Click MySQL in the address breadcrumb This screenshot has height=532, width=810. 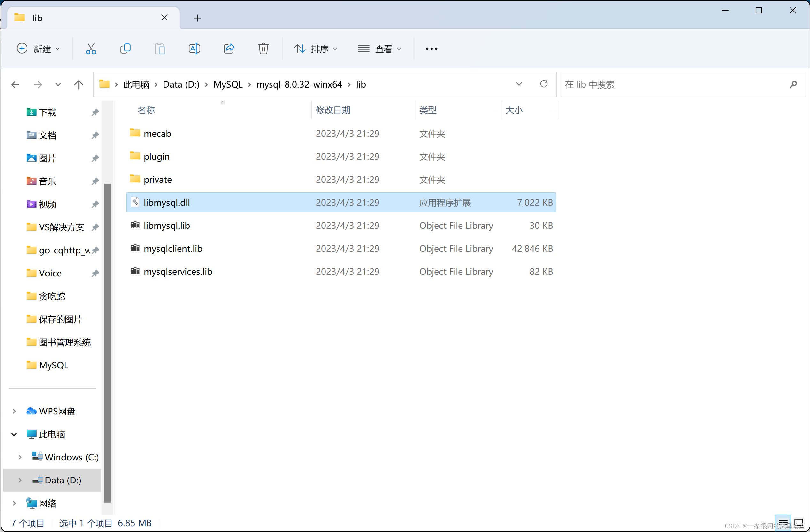click(228, 84)
